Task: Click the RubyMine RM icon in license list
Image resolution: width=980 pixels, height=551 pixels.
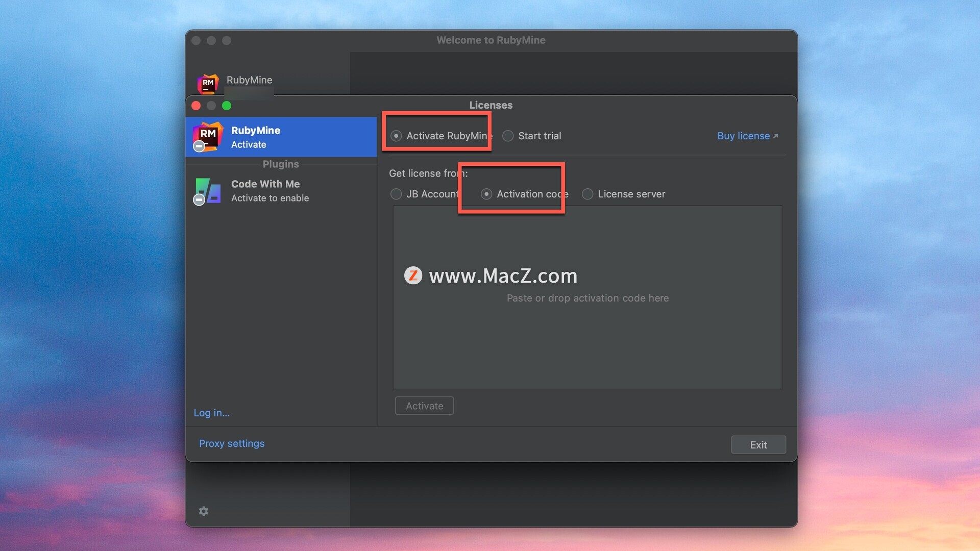Action: point(207,137)
